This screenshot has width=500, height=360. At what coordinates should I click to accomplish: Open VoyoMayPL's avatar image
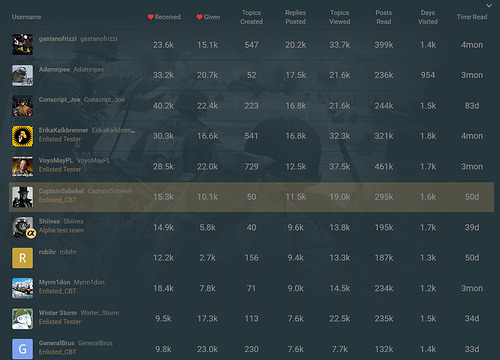tap(22, 166)
